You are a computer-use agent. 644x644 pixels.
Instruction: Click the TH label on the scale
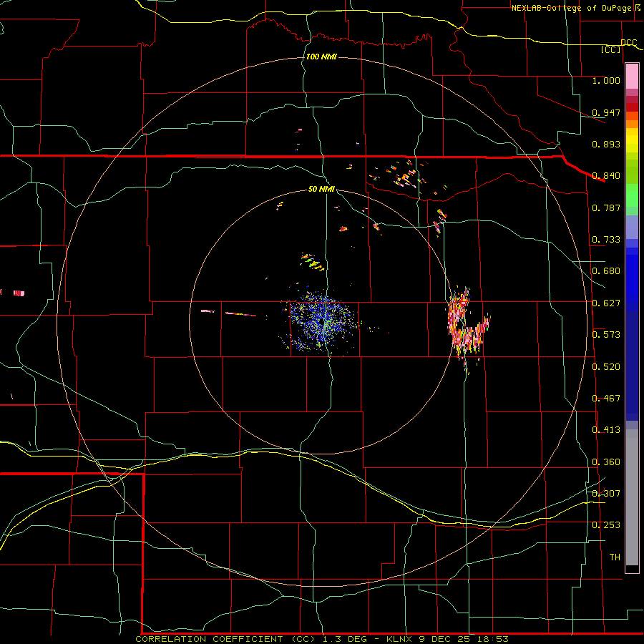pos(615,557)
